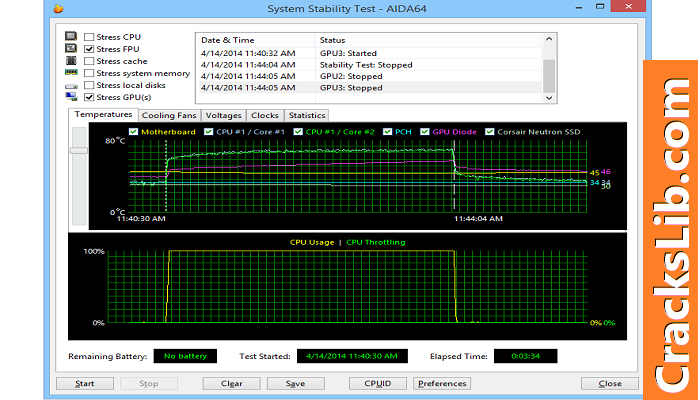700x400 pixels.
Task: Open the Statistics tab
Action: (x=307, y=115)
